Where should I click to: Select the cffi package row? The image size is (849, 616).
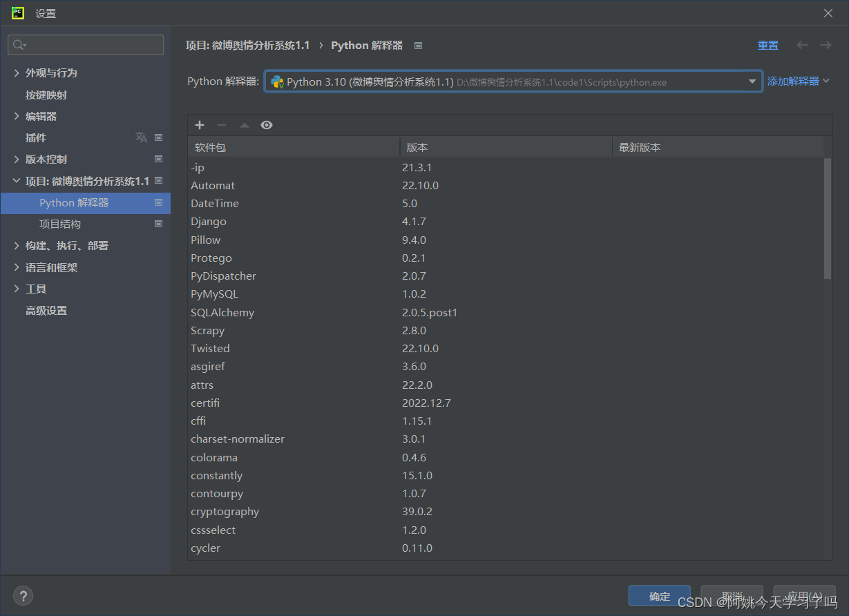(506, 421)
